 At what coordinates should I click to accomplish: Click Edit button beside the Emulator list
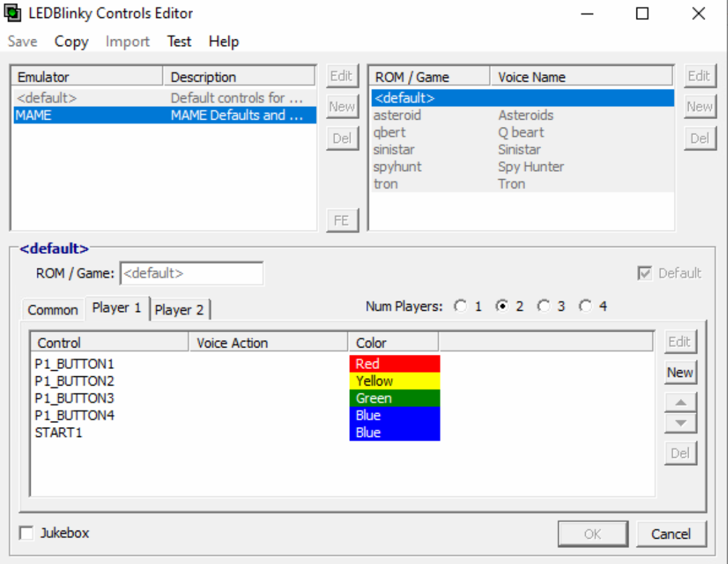tap(342, 76)
